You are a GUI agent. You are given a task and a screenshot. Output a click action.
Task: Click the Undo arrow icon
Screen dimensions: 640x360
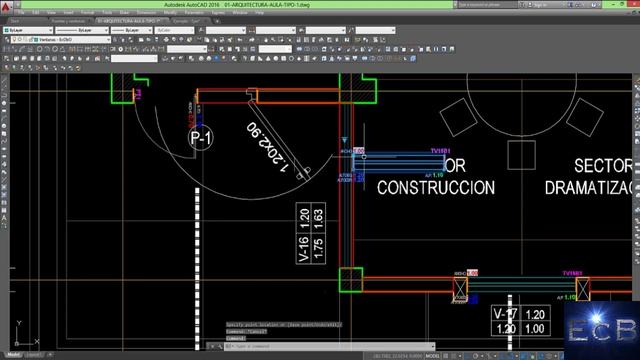point(240,40)
